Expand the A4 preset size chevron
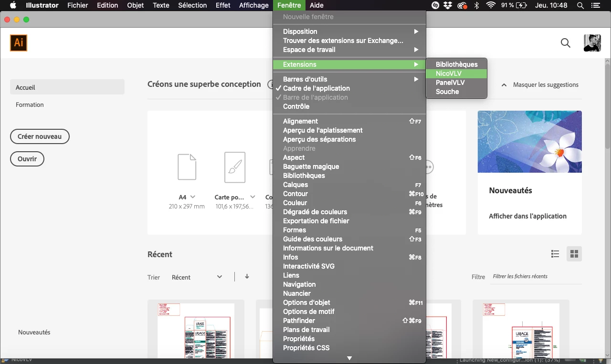This screenshot has width=611, height=364. [x=193, y=197]
